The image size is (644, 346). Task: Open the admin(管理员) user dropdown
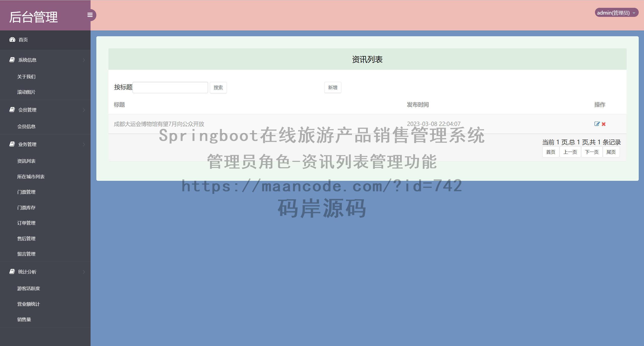616,13
